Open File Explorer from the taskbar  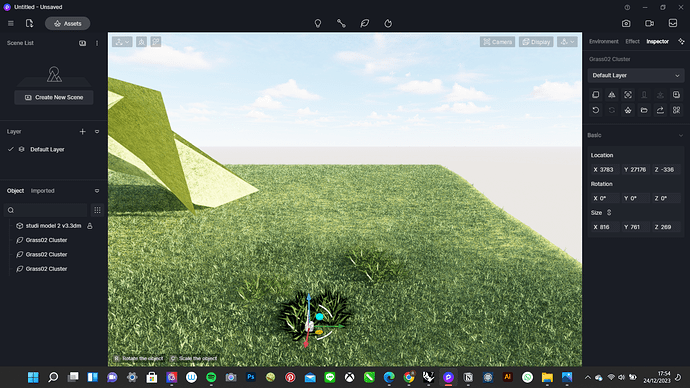[x=547, y=377]
